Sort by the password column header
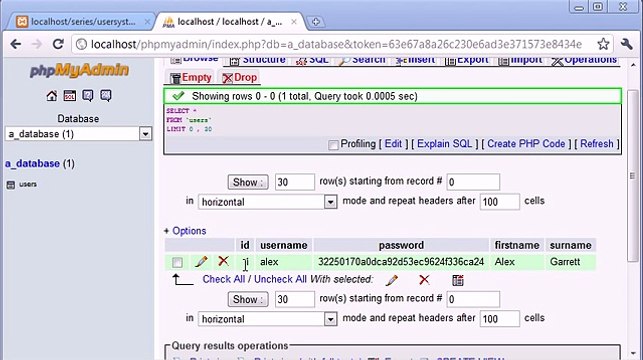Screen dimensions: 643x360 coord(401,245)
